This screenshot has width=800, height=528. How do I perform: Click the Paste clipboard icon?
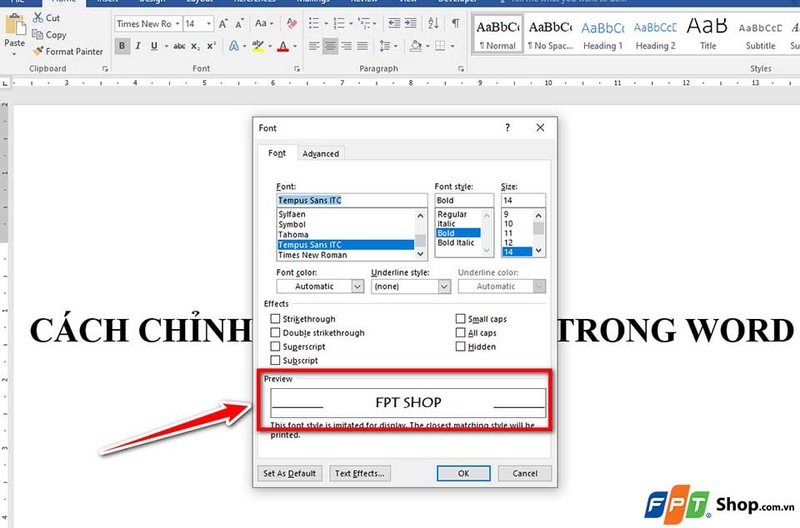[x=15, y=26]
